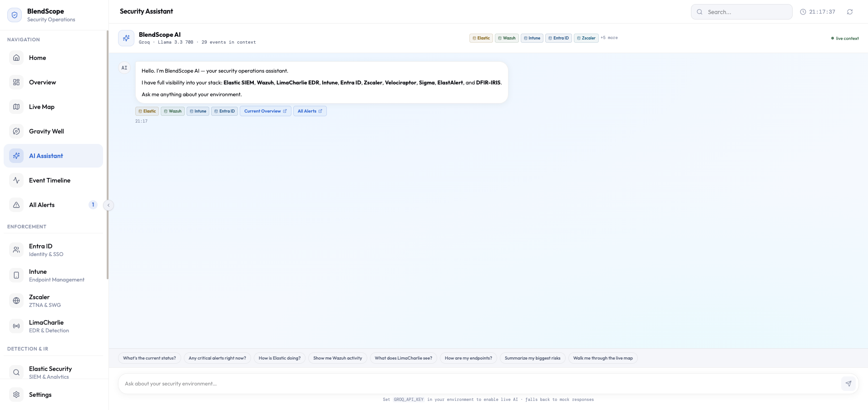Click the Elastic source tag in header

click(481, 38)
